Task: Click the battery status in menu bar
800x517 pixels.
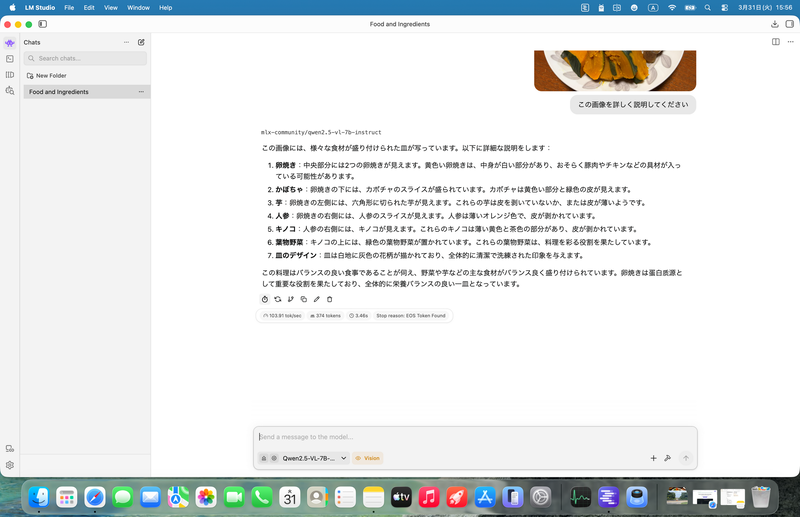Action: tap(690, 8)
